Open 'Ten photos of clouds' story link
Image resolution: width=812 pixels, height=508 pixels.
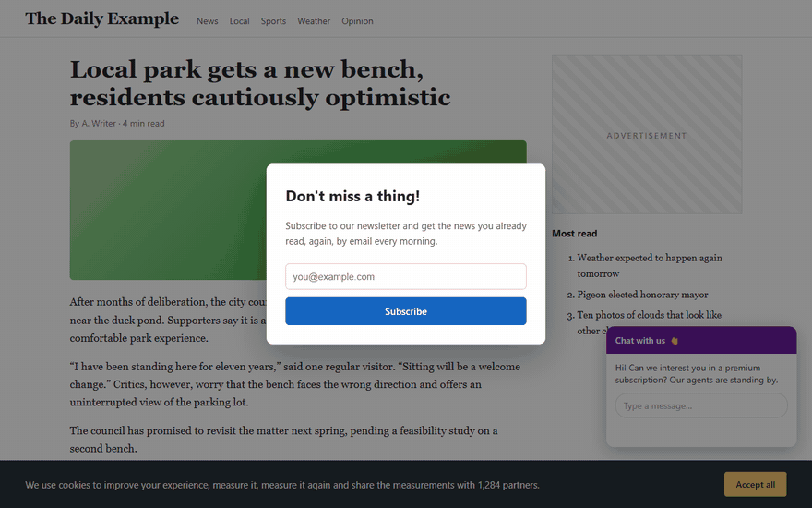pyautogui.click(x=649, y=315)
